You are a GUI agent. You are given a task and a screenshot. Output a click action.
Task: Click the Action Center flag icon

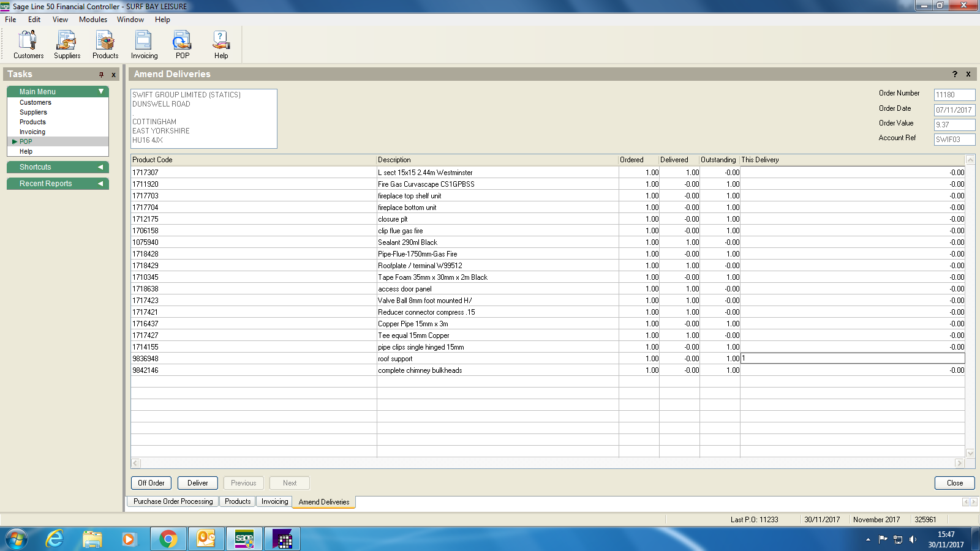[883, 539]
